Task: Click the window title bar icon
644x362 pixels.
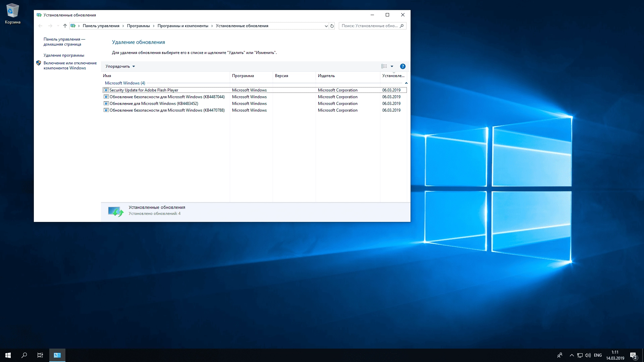Action: coord(39,15)
